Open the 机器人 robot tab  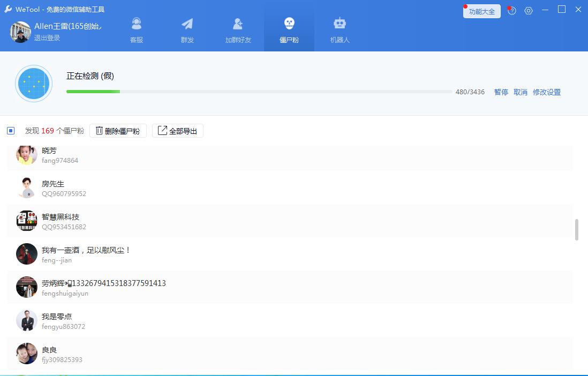click(x=340, y=30)
